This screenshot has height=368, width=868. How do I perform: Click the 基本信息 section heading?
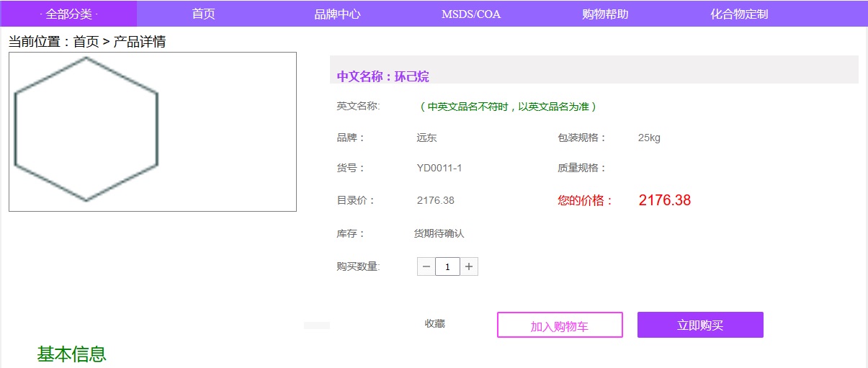(72, 354)
